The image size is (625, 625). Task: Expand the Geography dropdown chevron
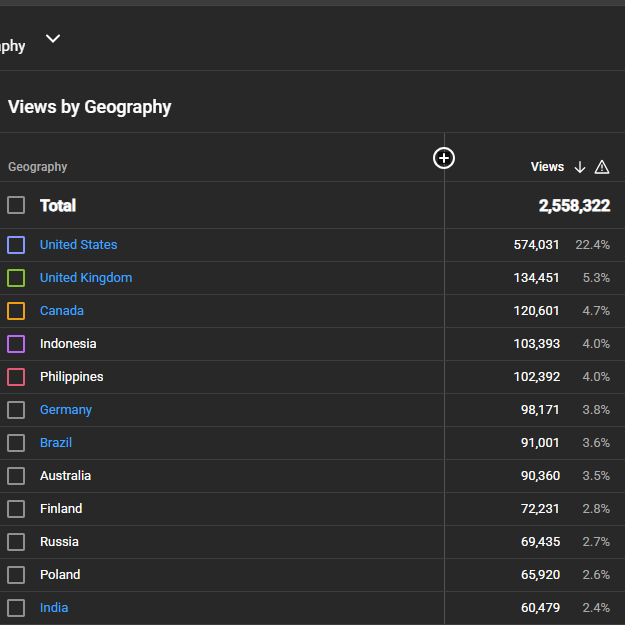53,39
